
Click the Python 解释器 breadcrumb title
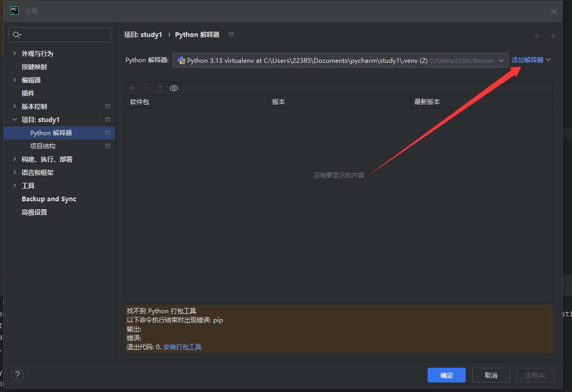[x=197, y=35]
